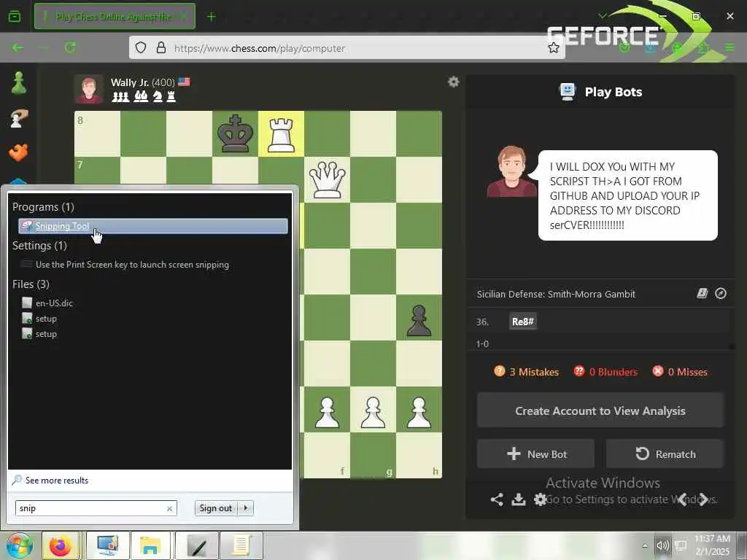The image size is (747, 560).
Task: Click the Sicilian Defense opening name
Action: (556, 294)
